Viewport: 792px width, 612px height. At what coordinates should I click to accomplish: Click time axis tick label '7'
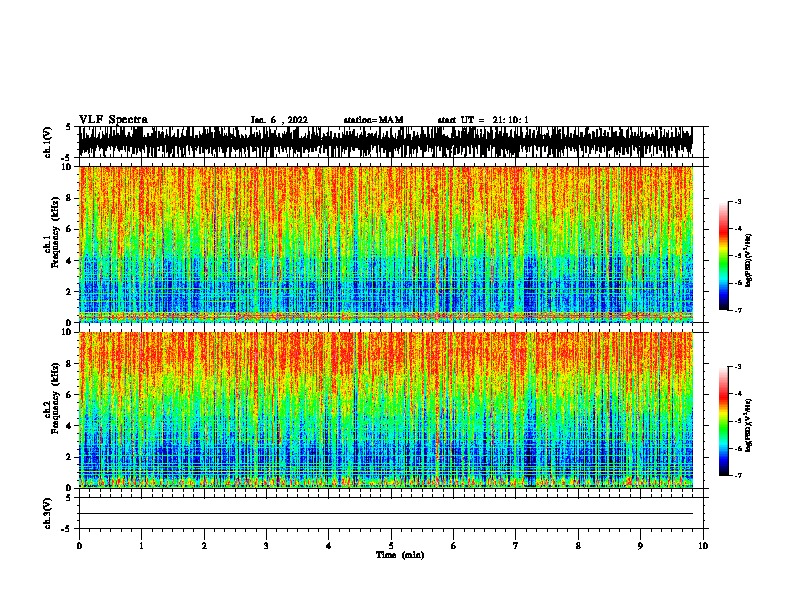(516, 546)
